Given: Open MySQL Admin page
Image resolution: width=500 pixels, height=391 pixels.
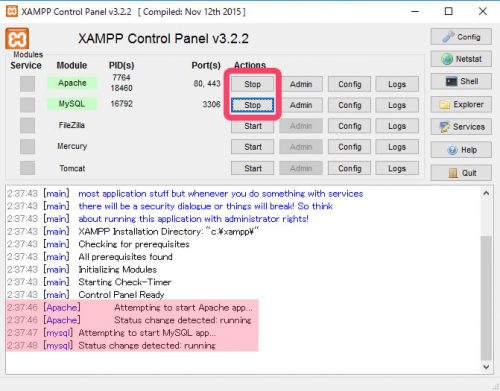Looking at the screenshot, I should (x=301, y=105).
